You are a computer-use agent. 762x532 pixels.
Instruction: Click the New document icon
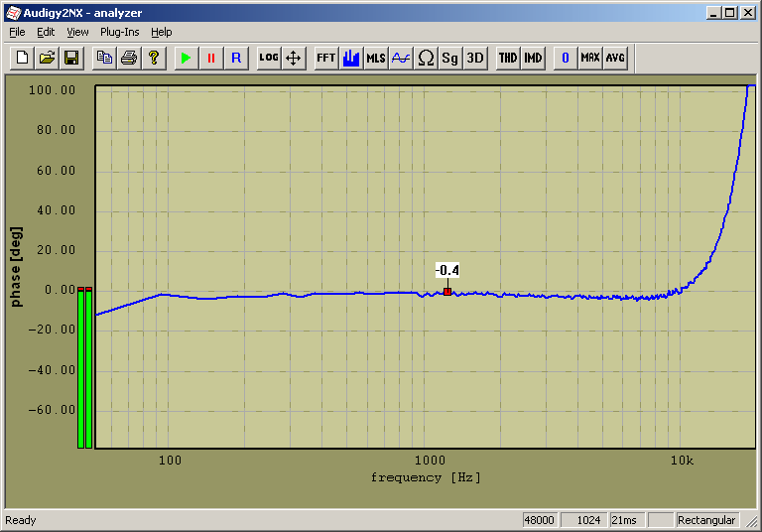[22, 58]
